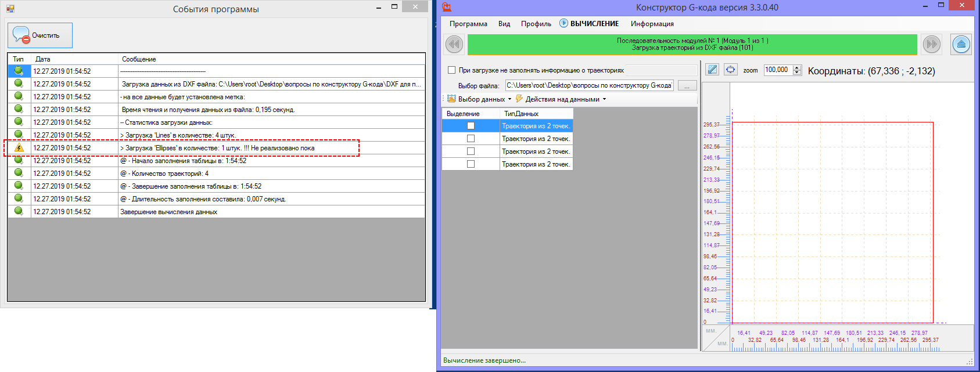Viewport: 980px width, 372px height.
Task: Run the ВЫЧИСЛЕНИЕ menu command
Action: pyautogui.click(x=589, y=24)
